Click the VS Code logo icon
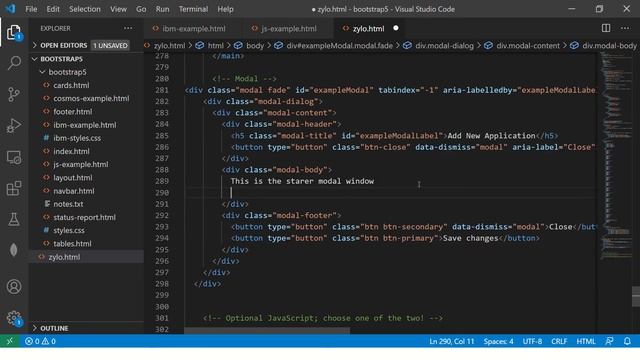640x360 pixels. pyautogui.click(x=10, y=9)
